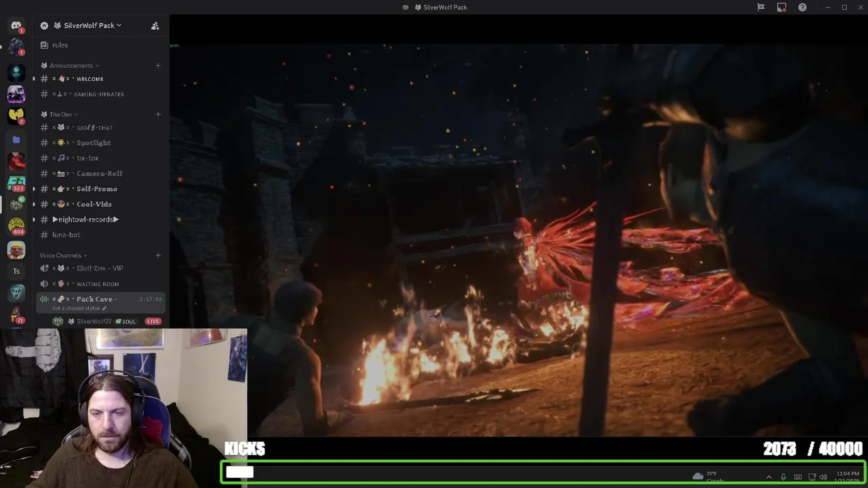Screen dimensions: 868x488
Task: Open the server icon with 322 badge
Action: pyautogui.click(x=16, y=183)
